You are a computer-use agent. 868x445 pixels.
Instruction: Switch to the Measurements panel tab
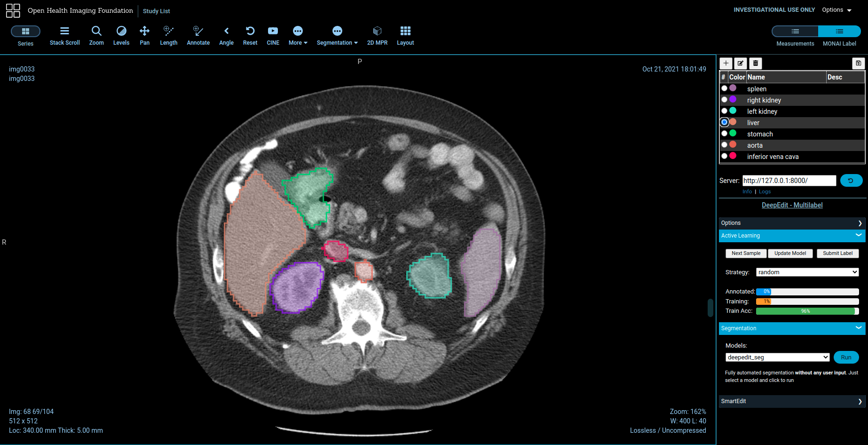coord(795,32)
